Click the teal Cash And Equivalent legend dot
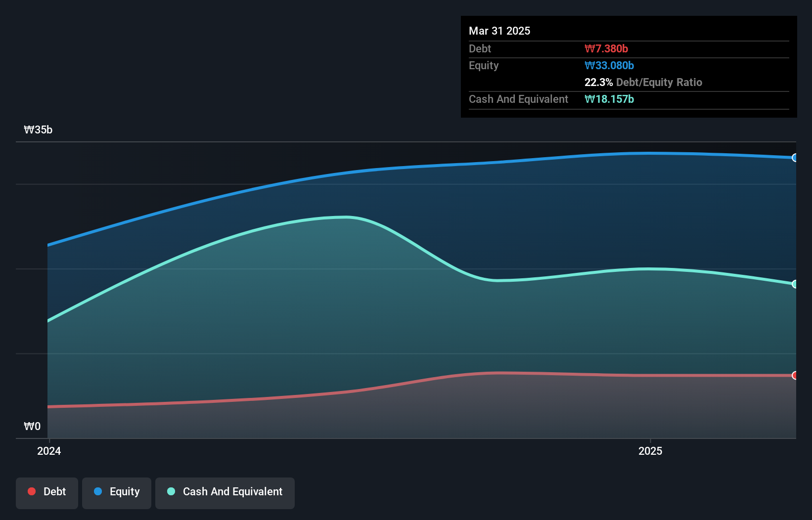The width and height of the screenshot is (812, 520). coord(171,491)
